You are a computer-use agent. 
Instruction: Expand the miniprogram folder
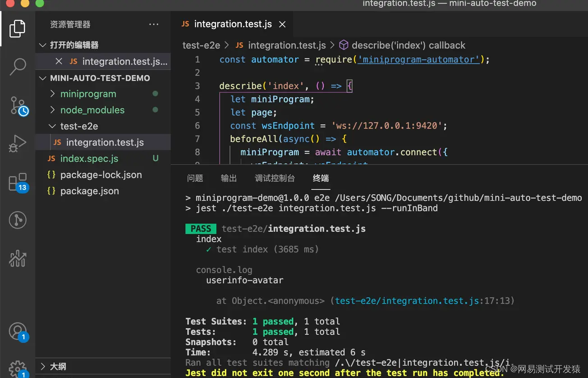(x=53, y=94)
